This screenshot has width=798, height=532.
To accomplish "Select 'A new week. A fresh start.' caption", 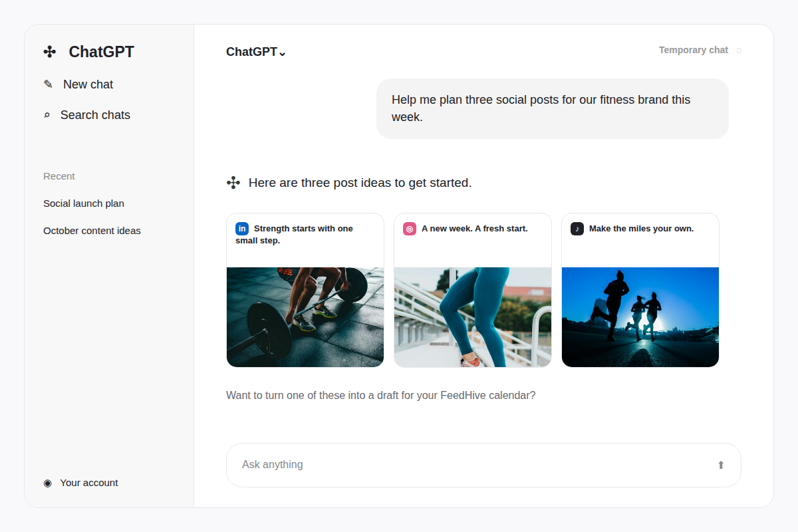I will tap(475, 229).
